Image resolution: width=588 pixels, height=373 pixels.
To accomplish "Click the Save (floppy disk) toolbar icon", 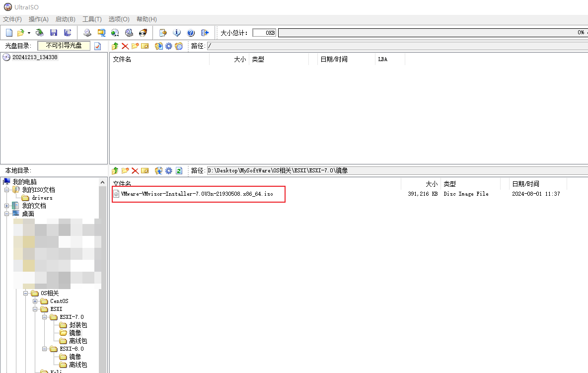I will pyautogui.click(x=54, y=33).
